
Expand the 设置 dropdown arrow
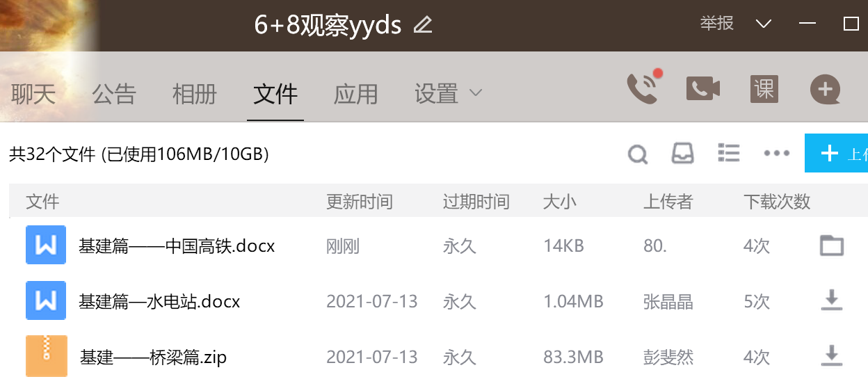[x=476, y=93]
